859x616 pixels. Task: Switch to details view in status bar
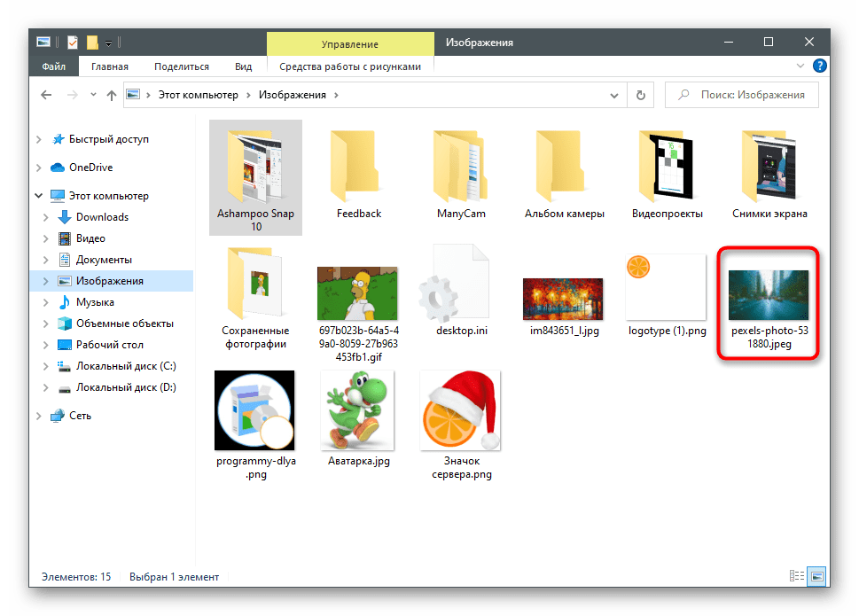pos(799,577)
